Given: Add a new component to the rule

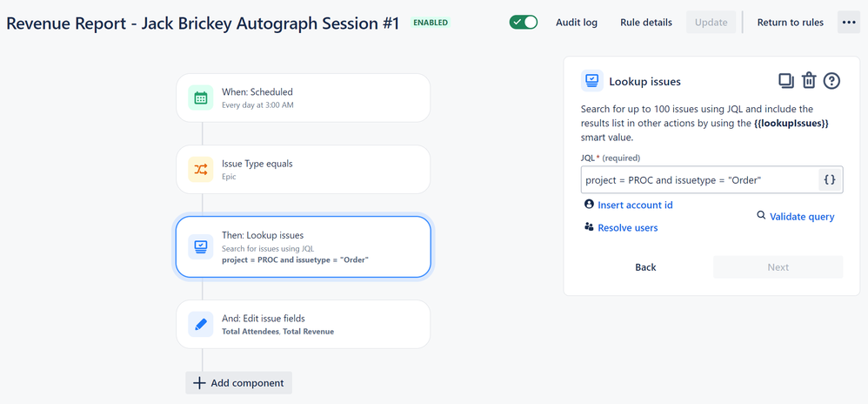Looking at the screenshot, I should [x=238, y=383].
